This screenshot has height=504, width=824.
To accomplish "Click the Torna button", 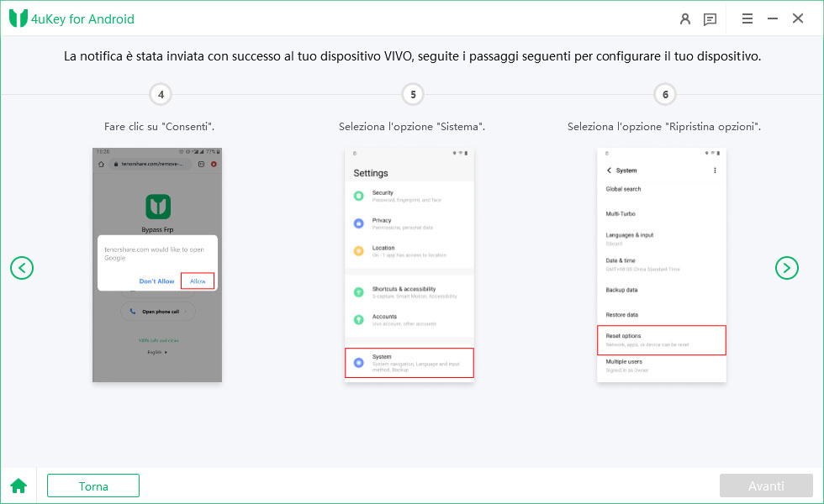I will (x=92, y=486).
